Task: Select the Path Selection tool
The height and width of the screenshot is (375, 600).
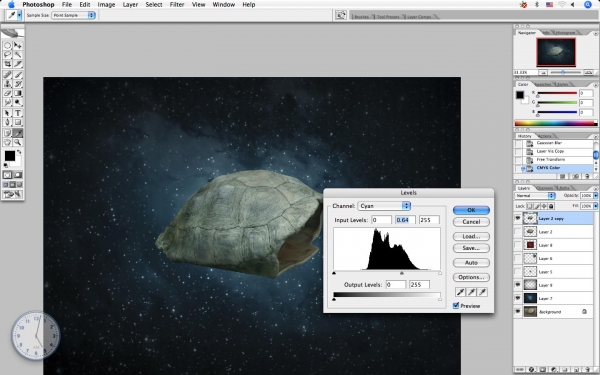Action: 7,113
